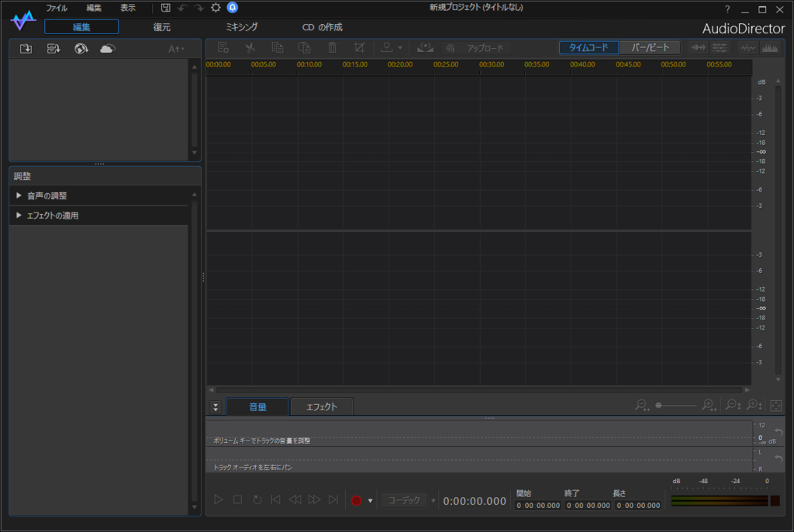Open the online download globe icon
The width and height of the screenshot is (794, 532).
(81, 49)
